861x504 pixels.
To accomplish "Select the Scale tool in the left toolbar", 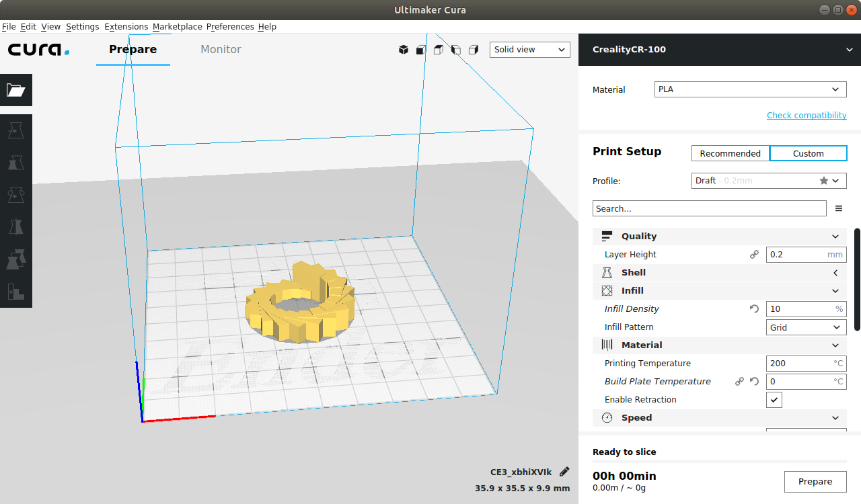I will tap(16, 162).
